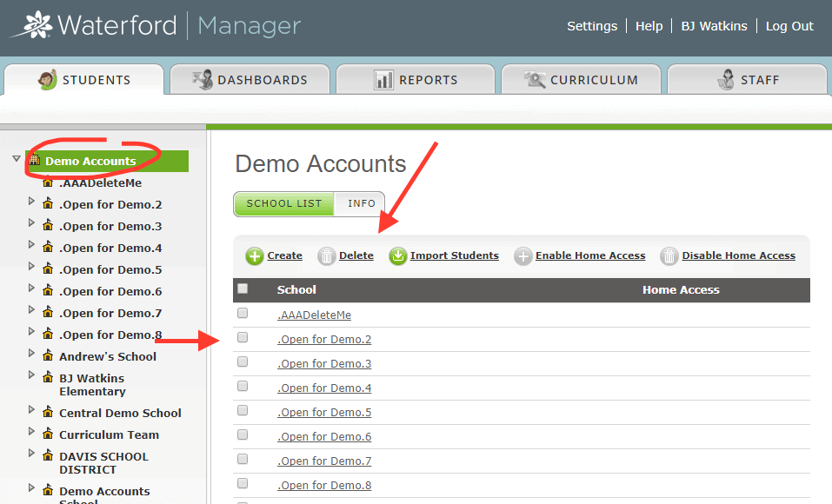Switch to the Dashboards tab
This screenshot has height=504, width=832.
point(250,80)
